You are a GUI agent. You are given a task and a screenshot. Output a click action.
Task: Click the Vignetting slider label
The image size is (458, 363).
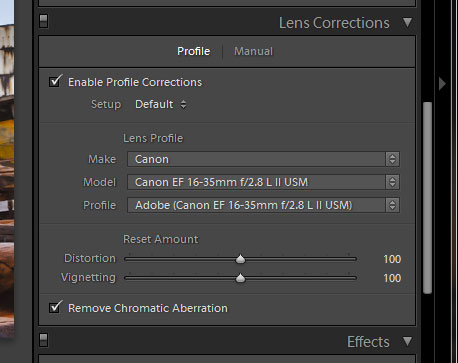coord(88,278)
